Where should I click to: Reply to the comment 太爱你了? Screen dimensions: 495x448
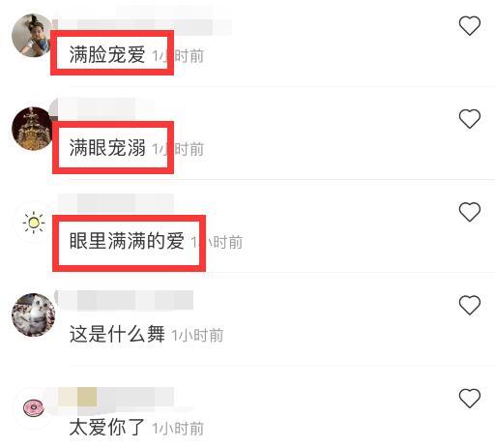click(107, 427)
